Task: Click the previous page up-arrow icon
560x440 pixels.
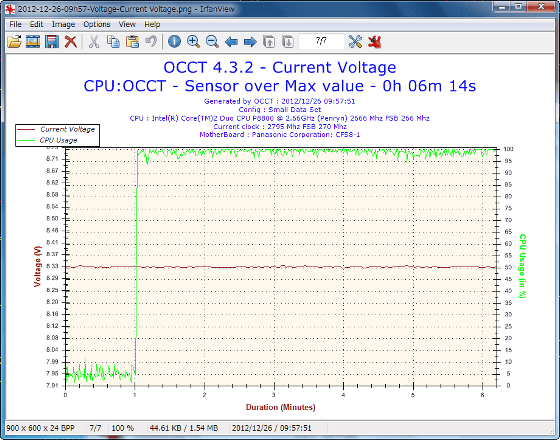Action: click(269, 42)
